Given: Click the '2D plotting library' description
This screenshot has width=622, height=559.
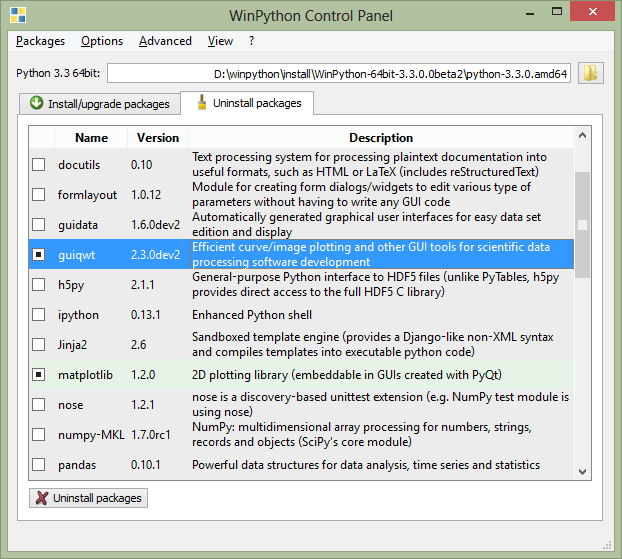Looking at the screenshot, I should pos(347,375).
